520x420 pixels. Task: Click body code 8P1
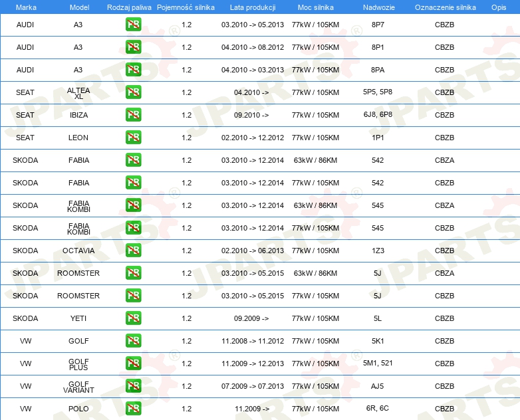[x=378, y=47]
